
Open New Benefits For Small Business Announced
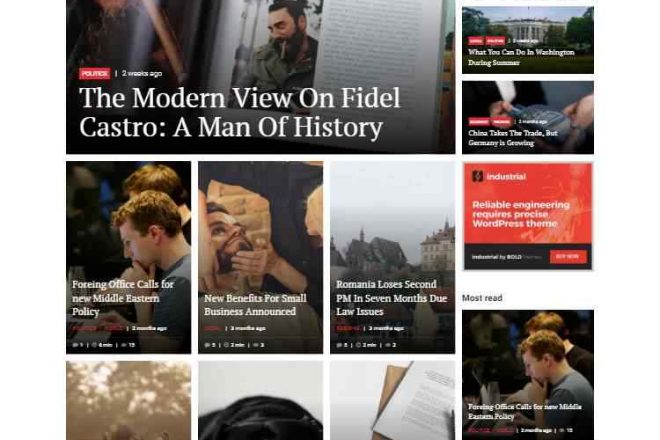click(x=255, y=305)
